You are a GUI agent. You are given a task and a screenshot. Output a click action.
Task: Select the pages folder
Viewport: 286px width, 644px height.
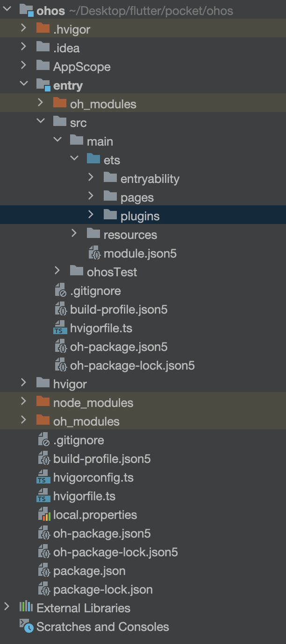tap(137, 197)
